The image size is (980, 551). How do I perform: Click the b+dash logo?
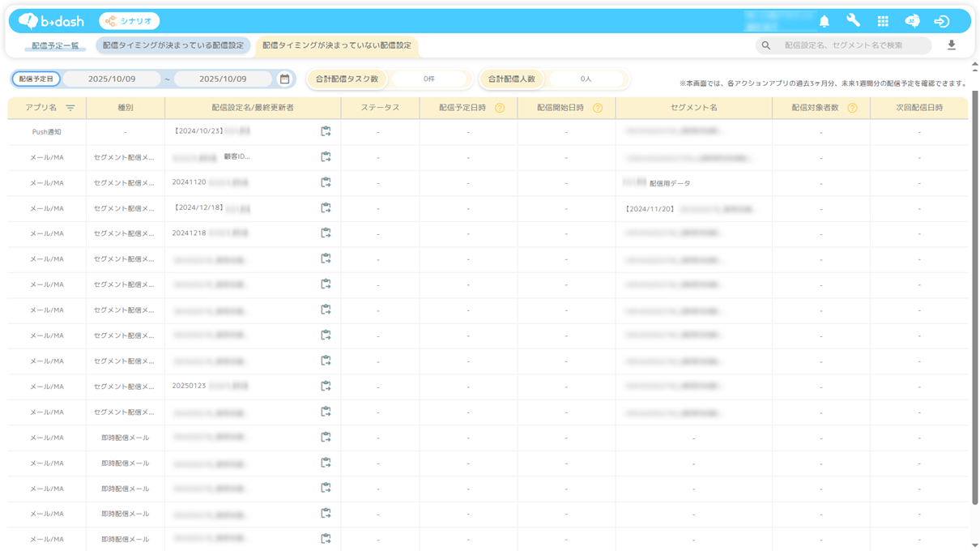pyautogui.click(x=52, y=21)
